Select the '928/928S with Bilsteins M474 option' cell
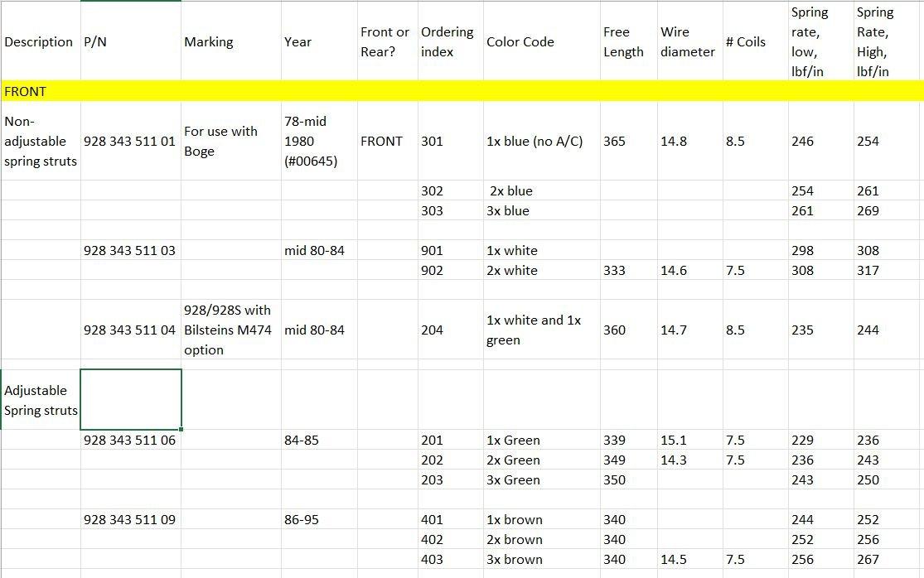924x578 pixels. [x=228, y=330]
